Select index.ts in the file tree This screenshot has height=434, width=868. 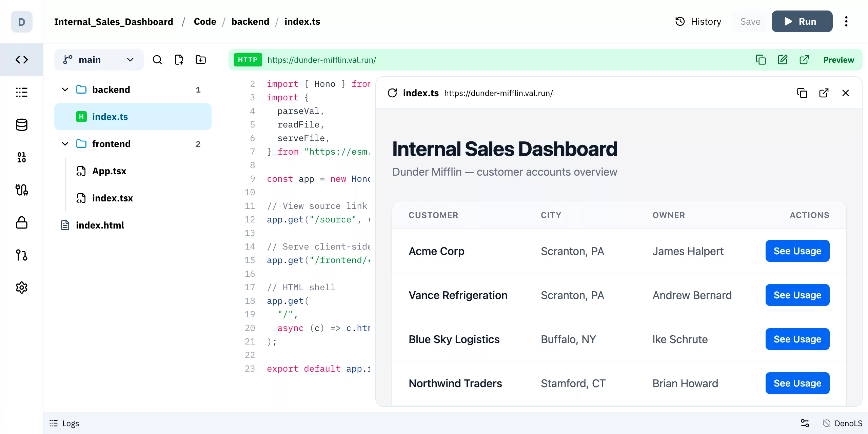(133, 117)
